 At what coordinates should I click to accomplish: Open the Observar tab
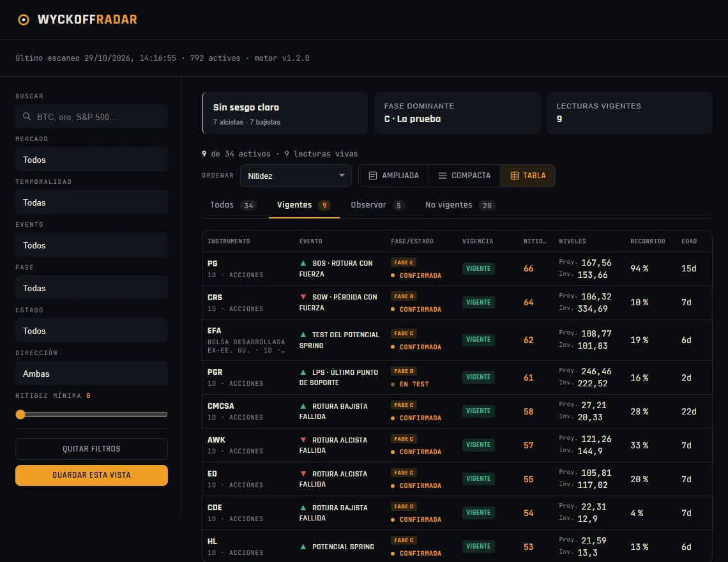[377, 205]
